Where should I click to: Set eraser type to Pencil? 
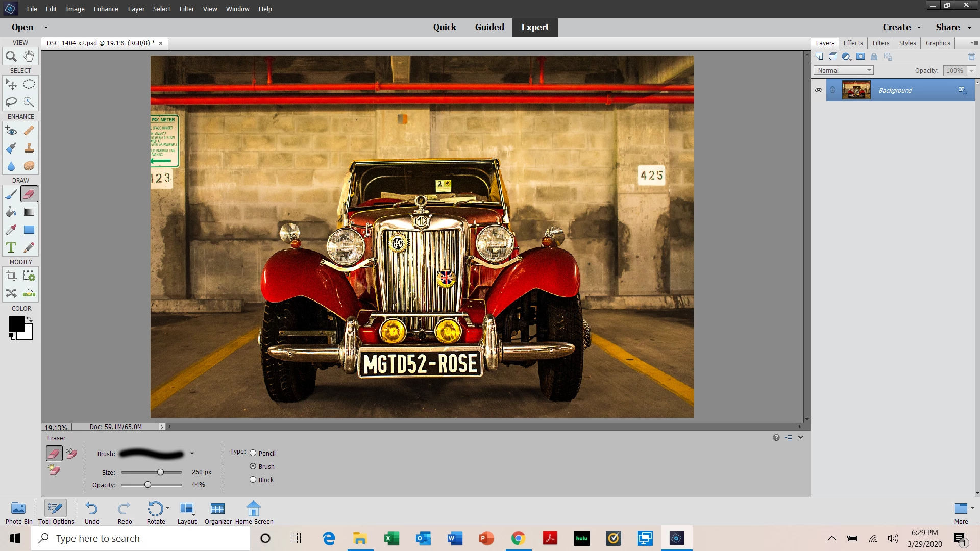[253, 453]
